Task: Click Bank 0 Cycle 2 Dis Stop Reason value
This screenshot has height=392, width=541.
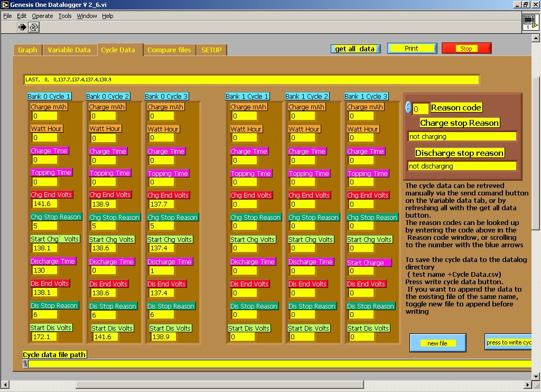Action: [104, 315]
